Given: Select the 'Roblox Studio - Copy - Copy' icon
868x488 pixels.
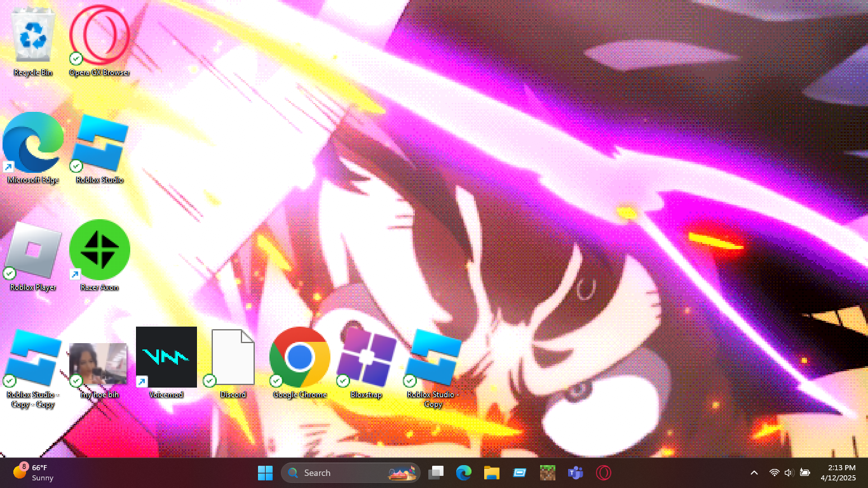Looking at the screenshot, I should [x=33, y=368].
